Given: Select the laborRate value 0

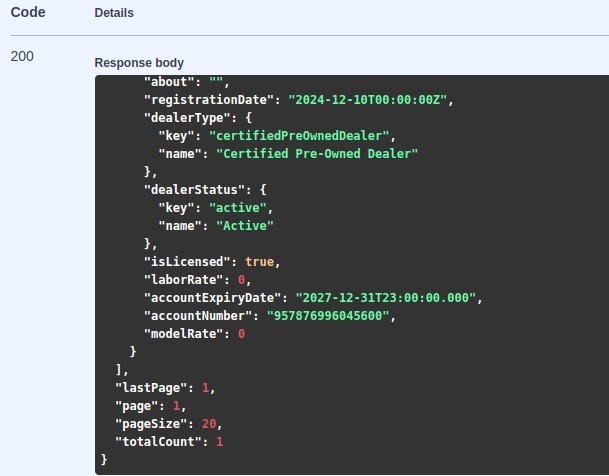Looking at the screenshot, I should pos(242,280).
